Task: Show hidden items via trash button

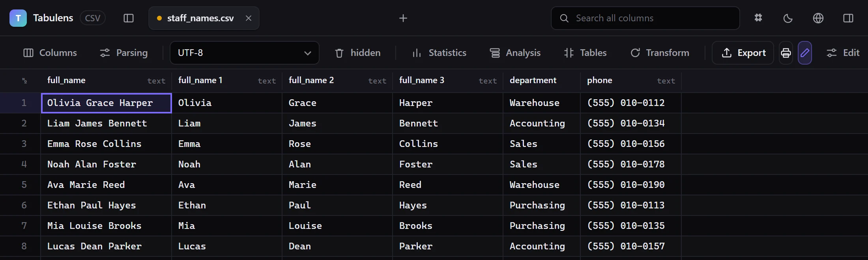Action: (x=358, y=53)
